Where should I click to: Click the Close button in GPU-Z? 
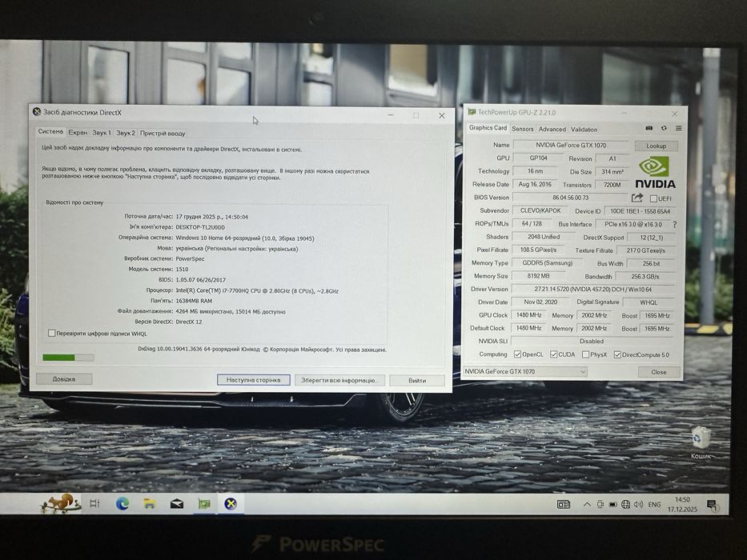coord(659,372)
